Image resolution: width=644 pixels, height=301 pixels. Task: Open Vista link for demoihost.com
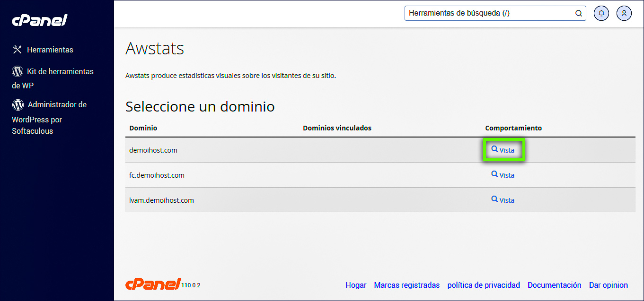pos(503,150)
